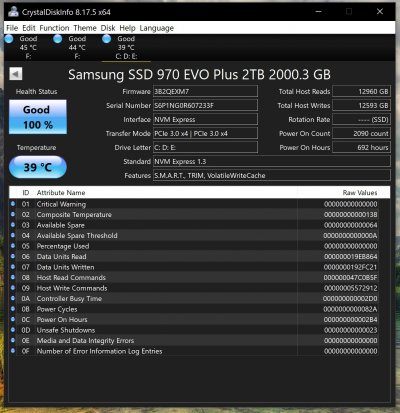This screenshot has width=400, height=413.
Task: Click the Firmware value field
Action: [x=205, y=91]
